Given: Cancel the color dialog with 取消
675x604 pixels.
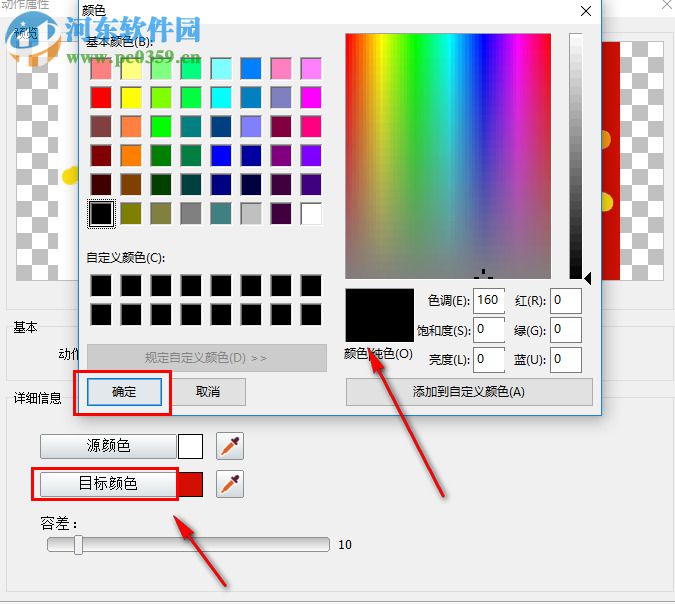Looking at the screenshot, I should click(x=208, y=392).
